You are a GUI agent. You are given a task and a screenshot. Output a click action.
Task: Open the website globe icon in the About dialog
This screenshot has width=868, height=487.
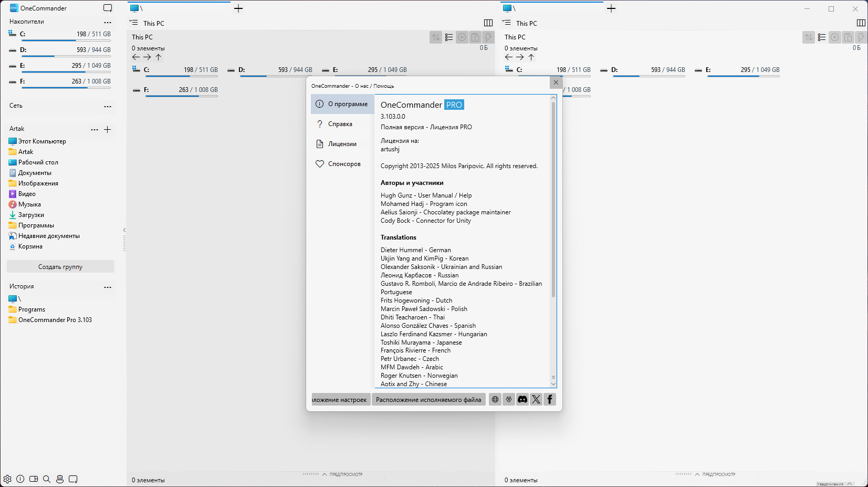click(495, 399)
